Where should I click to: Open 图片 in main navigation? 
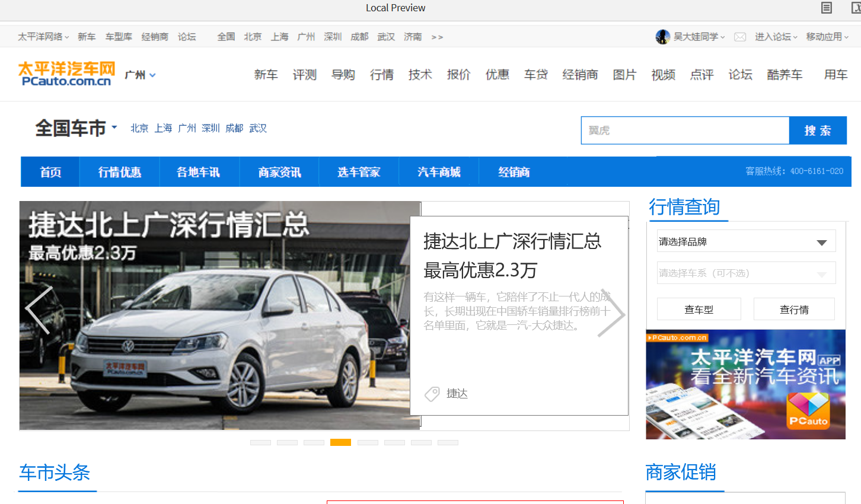pyautogui.click(x=624, y=75)
